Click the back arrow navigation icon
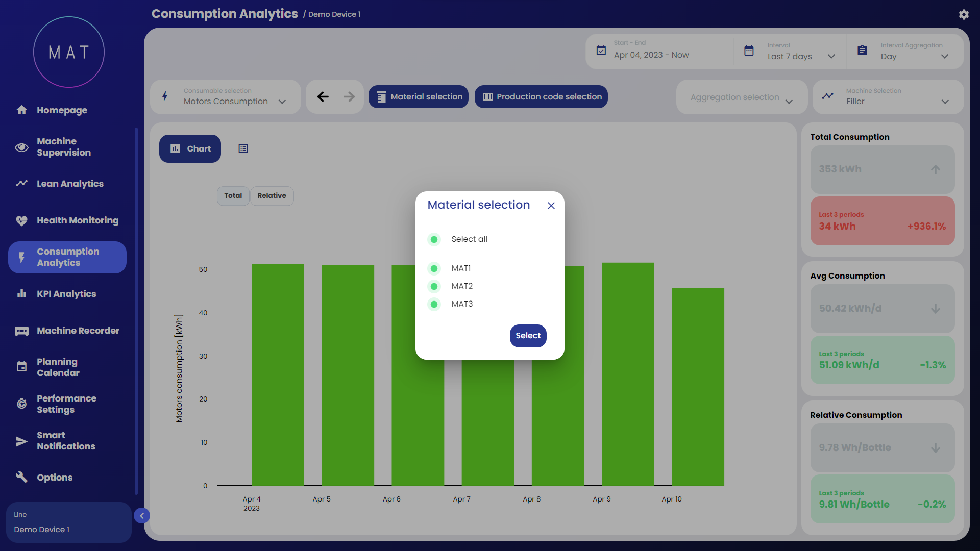980x551 pixels. point(323,96)
